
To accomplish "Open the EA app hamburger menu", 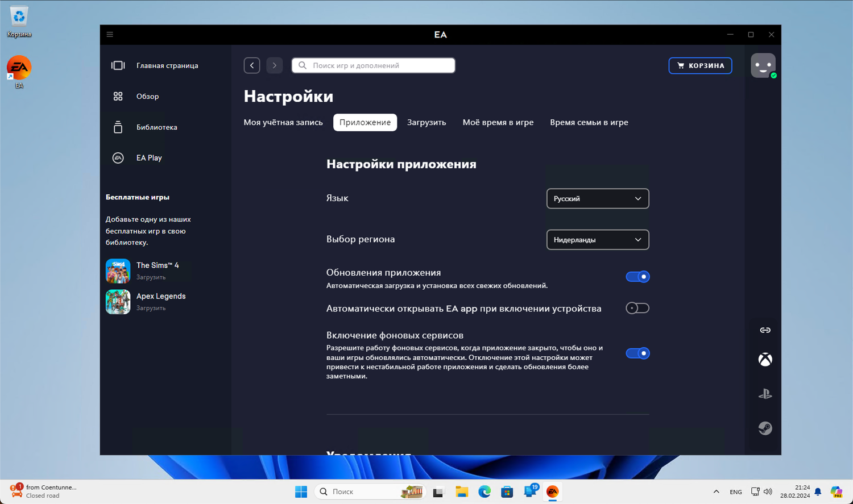I will 110,35.
